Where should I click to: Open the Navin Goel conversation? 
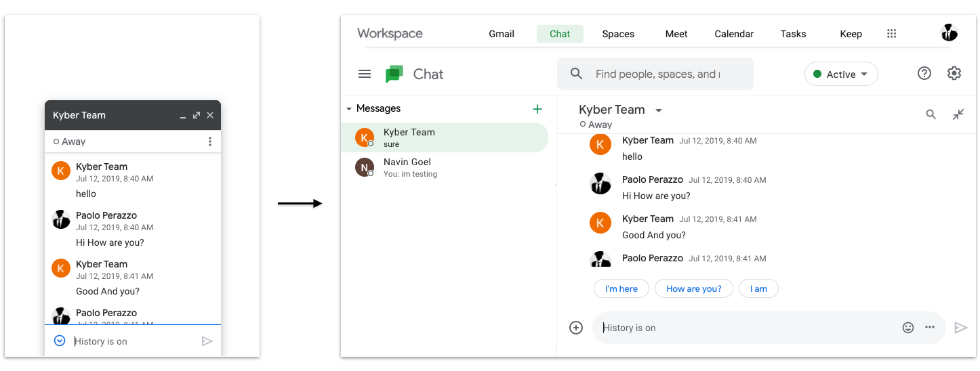444,167
